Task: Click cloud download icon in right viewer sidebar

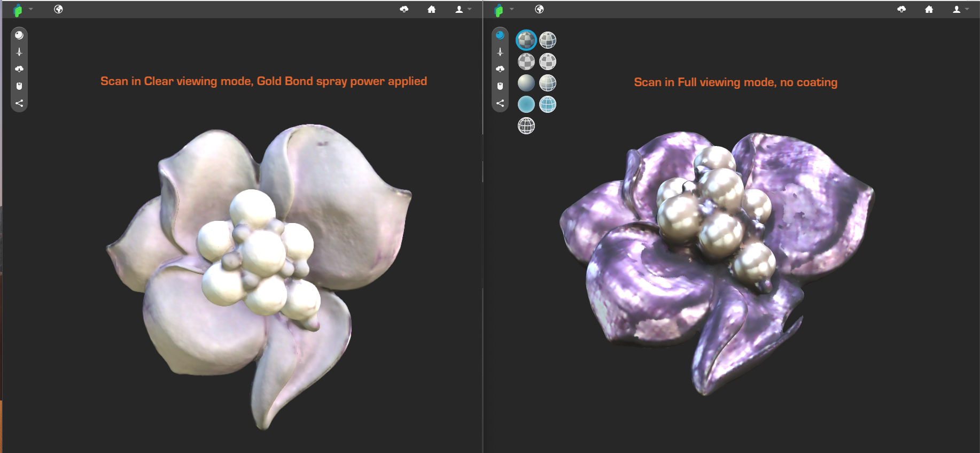Action: (500, 69)
